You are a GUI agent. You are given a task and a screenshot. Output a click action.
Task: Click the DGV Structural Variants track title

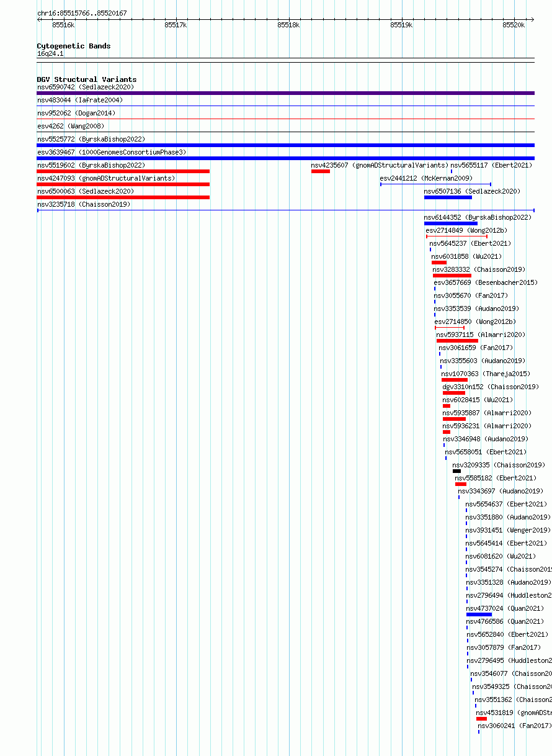(x=87, y=79)
